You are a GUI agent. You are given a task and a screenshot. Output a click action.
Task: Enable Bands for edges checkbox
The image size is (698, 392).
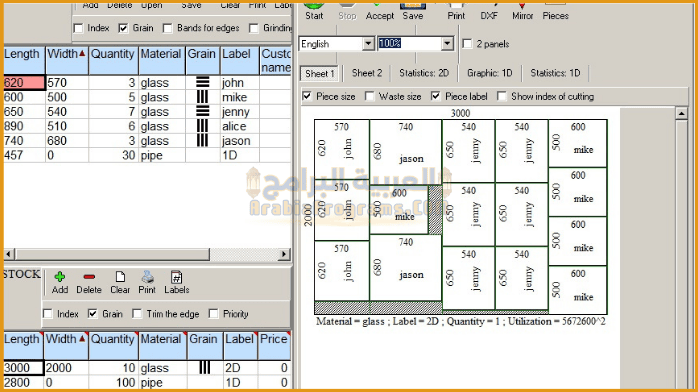coord(167,28)
